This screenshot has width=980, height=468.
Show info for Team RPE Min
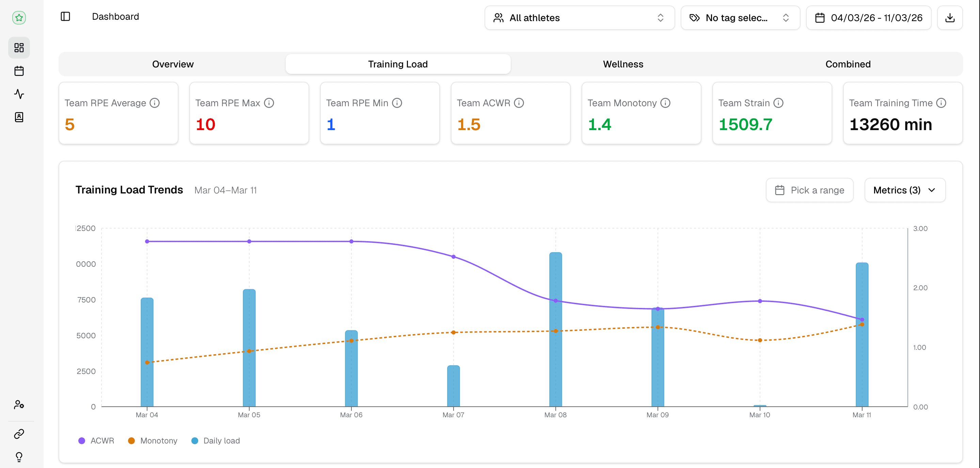pos(397,103)
